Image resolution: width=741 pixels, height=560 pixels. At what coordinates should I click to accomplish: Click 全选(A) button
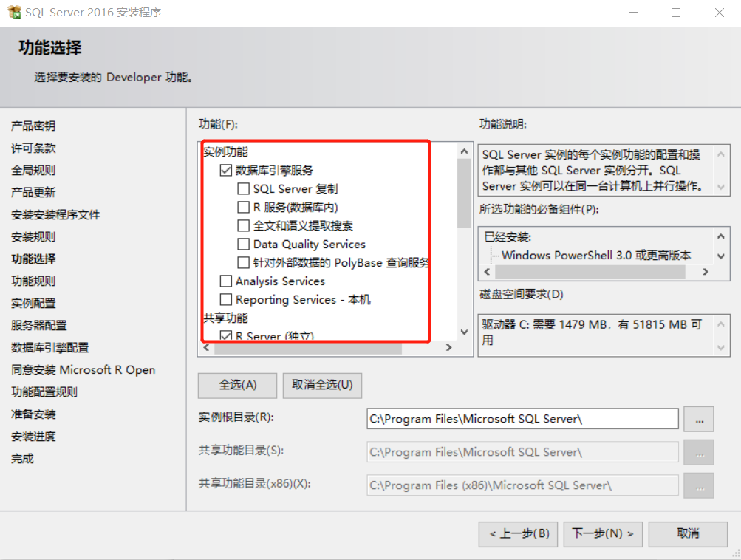(x=237, y=385)
